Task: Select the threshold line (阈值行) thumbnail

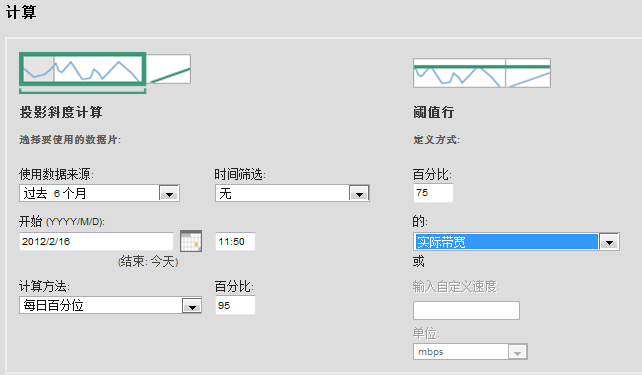Action: [482, 73]
